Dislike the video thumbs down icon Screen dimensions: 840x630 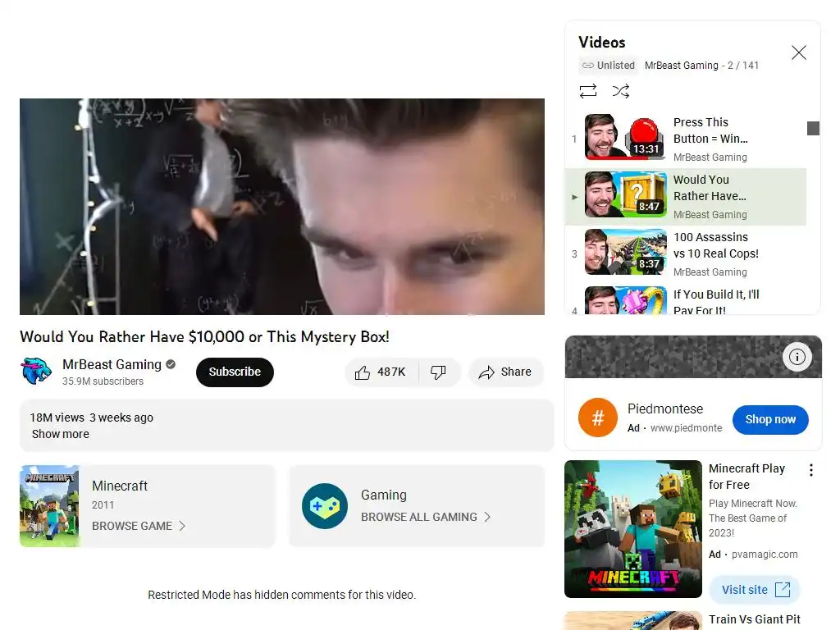439,372
